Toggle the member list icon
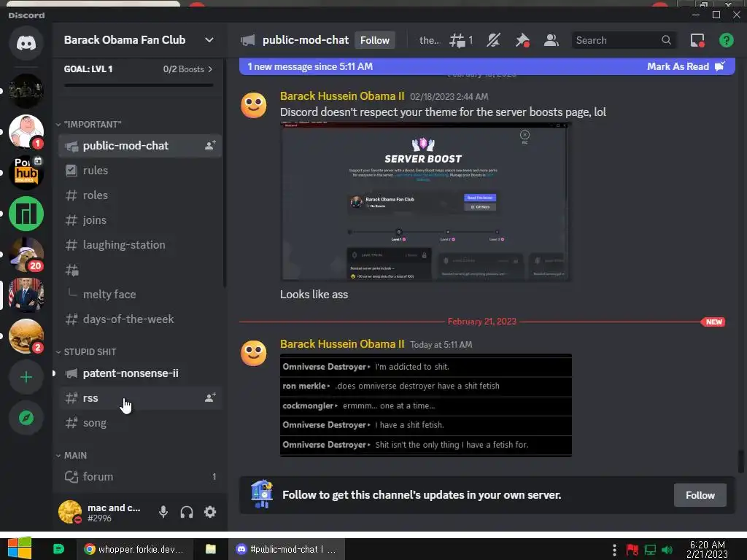747x560 pixels. pyautogui.click(x=551, y=41)
